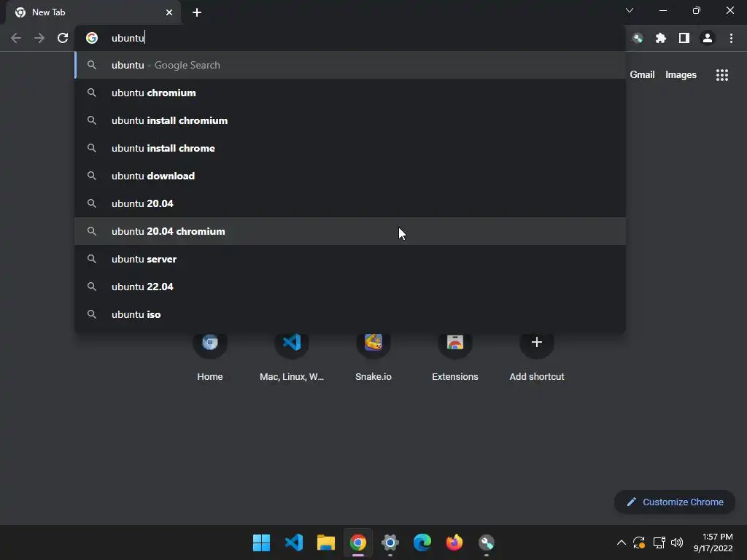Pick the 'ubuntu 22.04' suggestion
This screenshot has height=560, width=747.
pos(350,287)
